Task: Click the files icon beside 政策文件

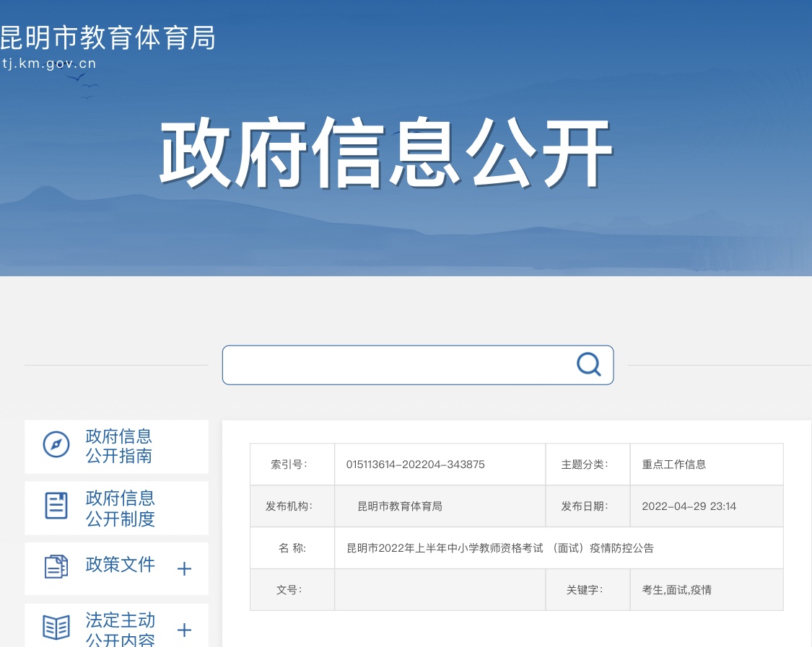Action: tap(56, 567)
